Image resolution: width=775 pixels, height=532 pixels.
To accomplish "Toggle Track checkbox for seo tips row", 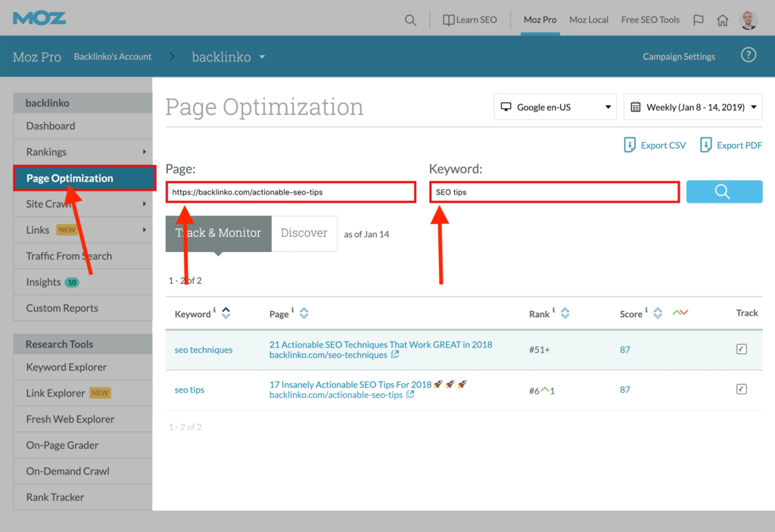I will [741, 389].
